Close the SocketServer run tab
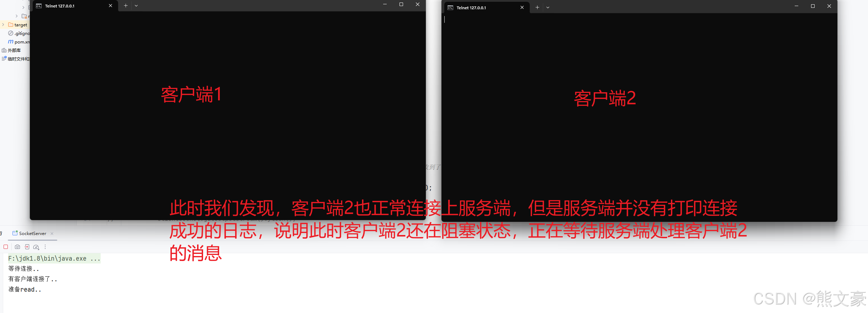868x313 pixels. pos(52,234)
